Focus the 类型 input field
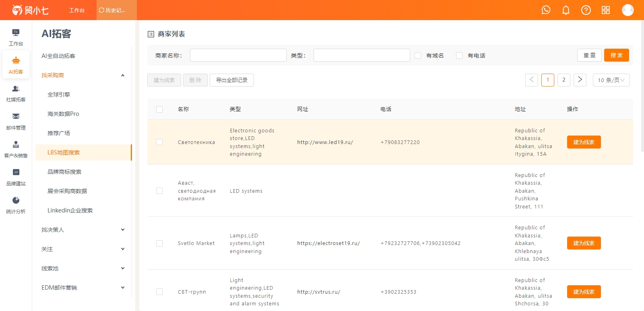 (x=361, y=55)
